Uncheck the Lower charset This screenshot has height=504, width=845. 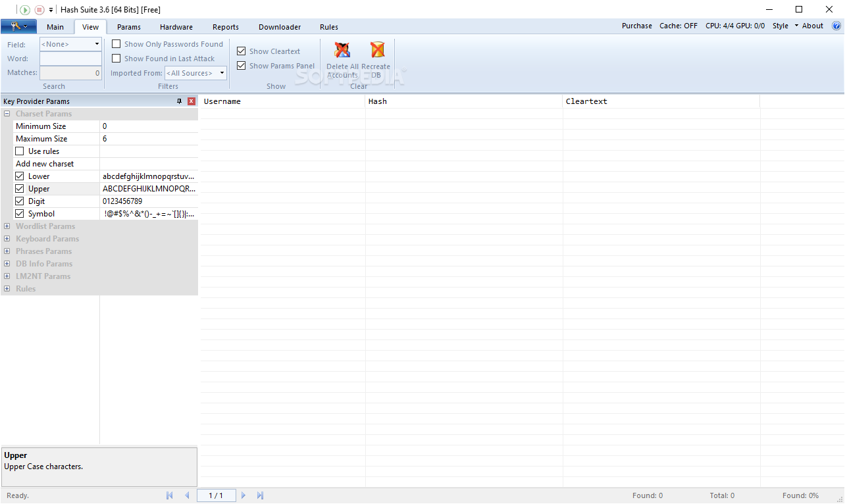[20, 176]
